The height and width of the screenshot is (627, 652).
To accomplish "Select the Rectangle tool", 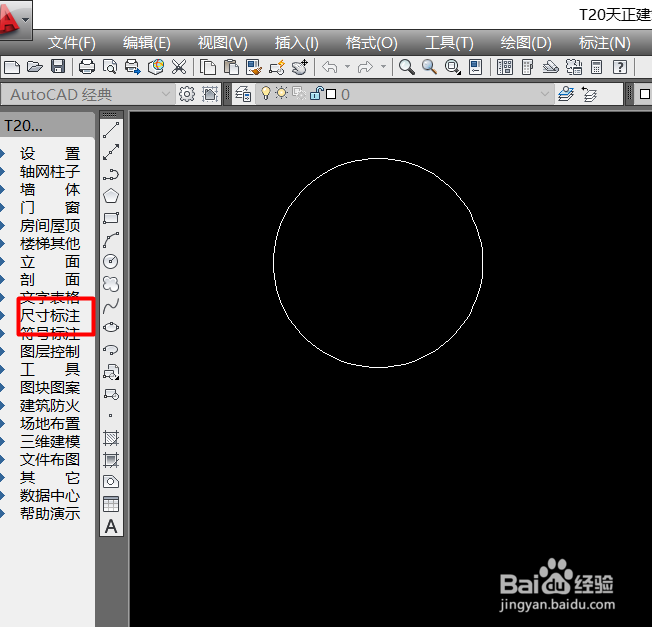I will pyautogui.click(x=111, y=218).
